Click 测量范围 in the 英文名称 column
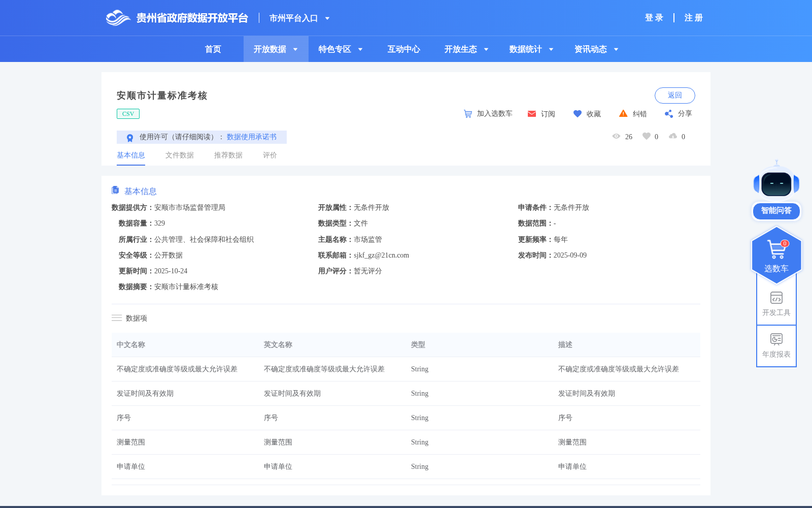Image resolution: width=812 pixels, height=508 pixels. 278,442
